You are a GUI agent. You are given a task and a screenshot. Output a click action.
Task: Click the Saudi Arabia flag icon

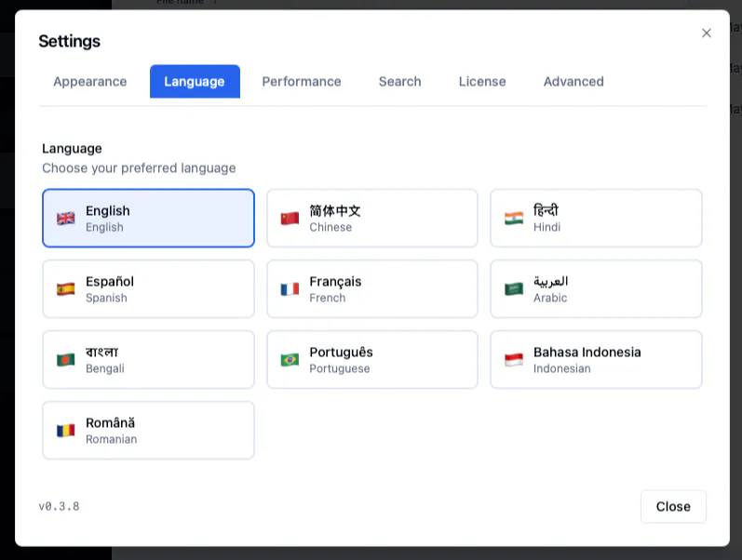514,289
